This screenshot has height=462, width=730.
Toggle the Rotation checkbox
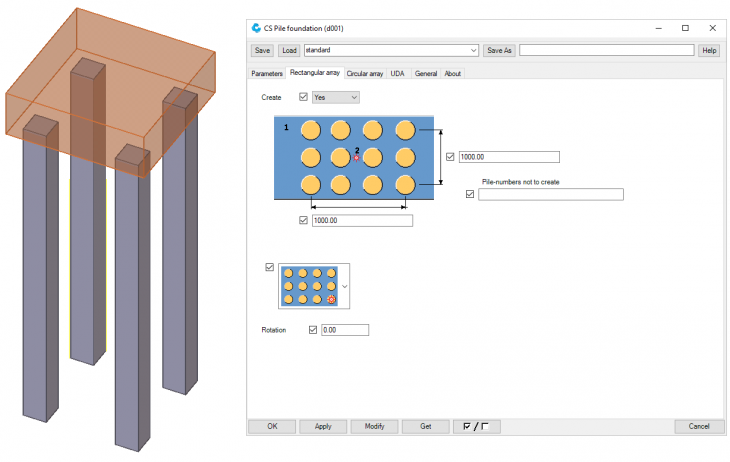coord(313,330)
